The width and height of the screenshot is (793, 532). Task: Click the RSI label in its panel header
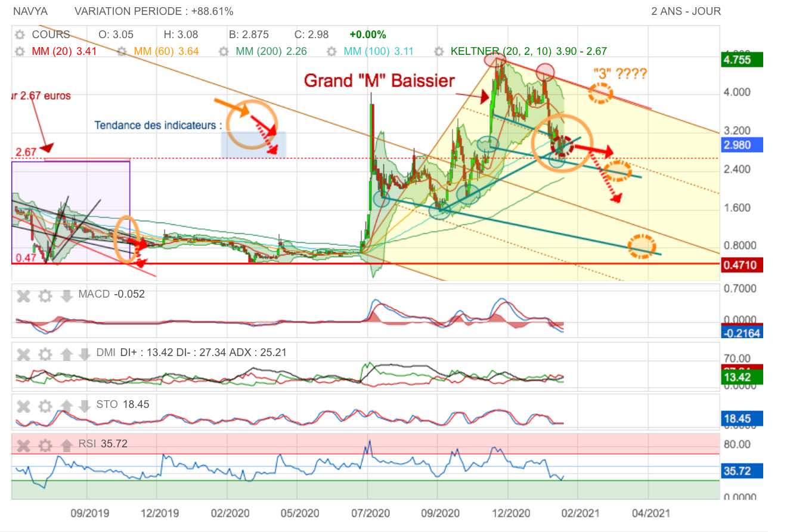tap(87, 444)
